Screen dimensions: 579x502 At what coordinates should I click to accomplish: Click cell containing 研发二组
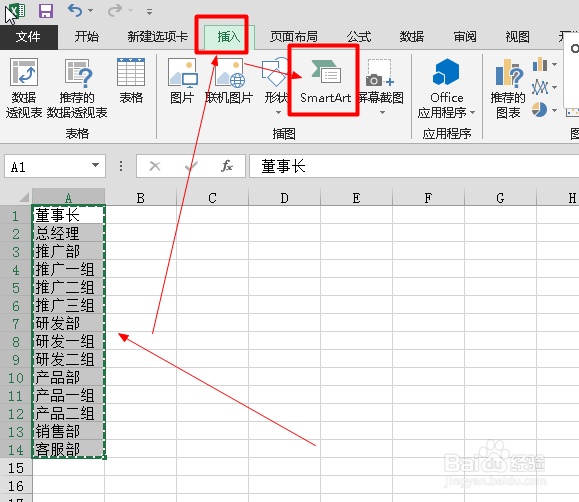click(x=69, y=359)
